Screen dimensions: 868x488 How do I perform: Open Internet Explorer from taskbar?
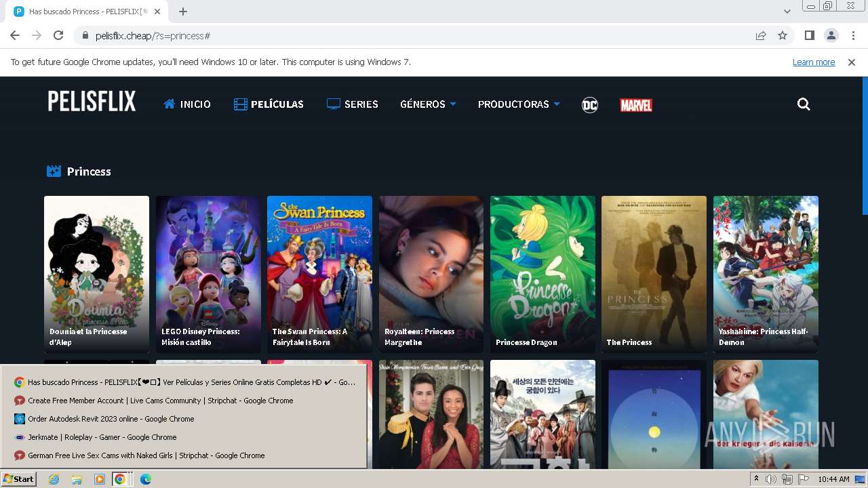pyautogui.click(x=54, y=479)
